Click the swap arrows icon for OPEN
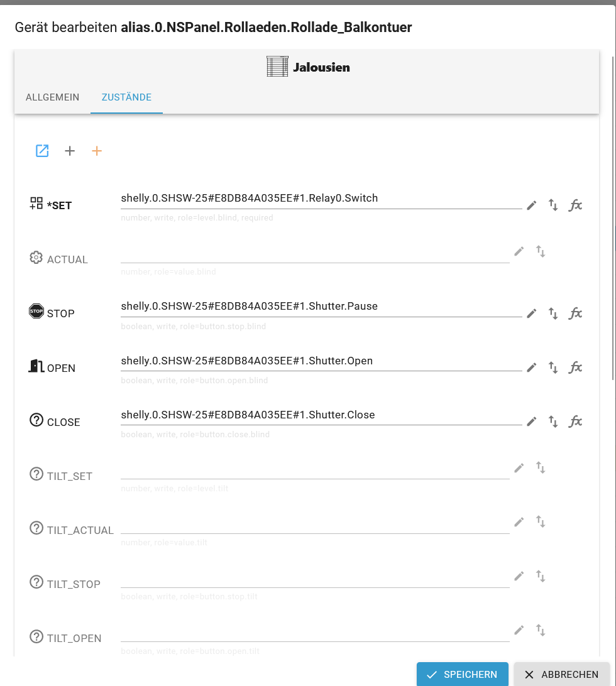Screen dimensions: 616x686 coord(553,367)
